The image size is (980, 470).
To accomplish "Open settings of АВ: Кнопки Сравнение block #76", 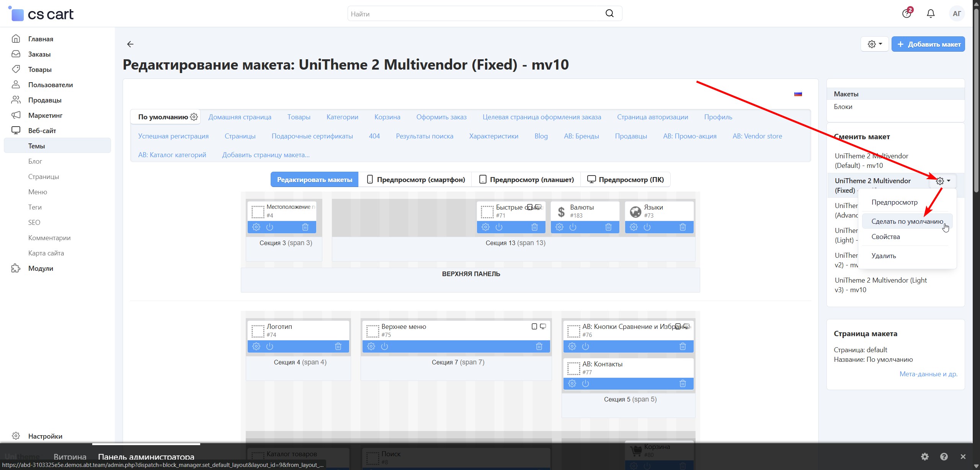I will [572, 346].
